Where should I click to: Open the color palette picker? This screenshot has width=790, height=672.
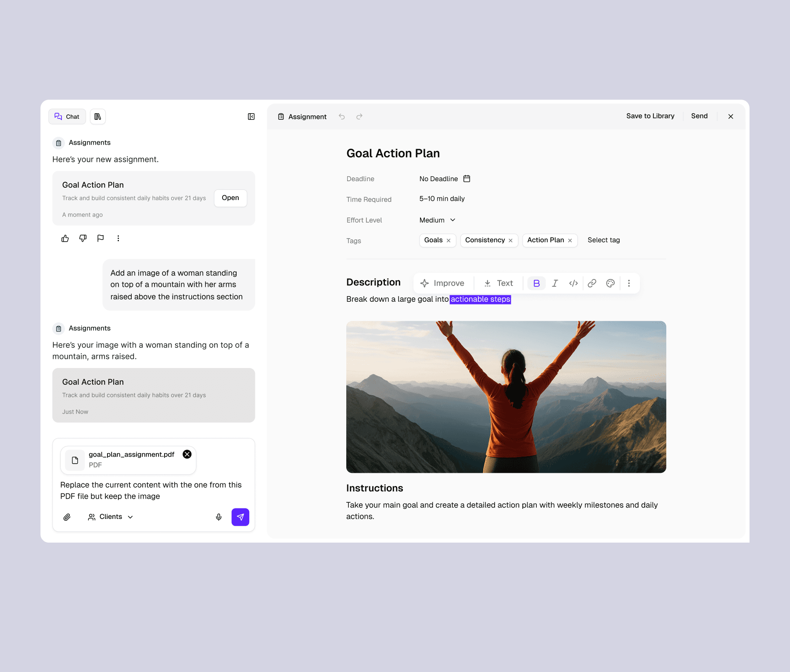pyautogui.click(x=610, y=283)
